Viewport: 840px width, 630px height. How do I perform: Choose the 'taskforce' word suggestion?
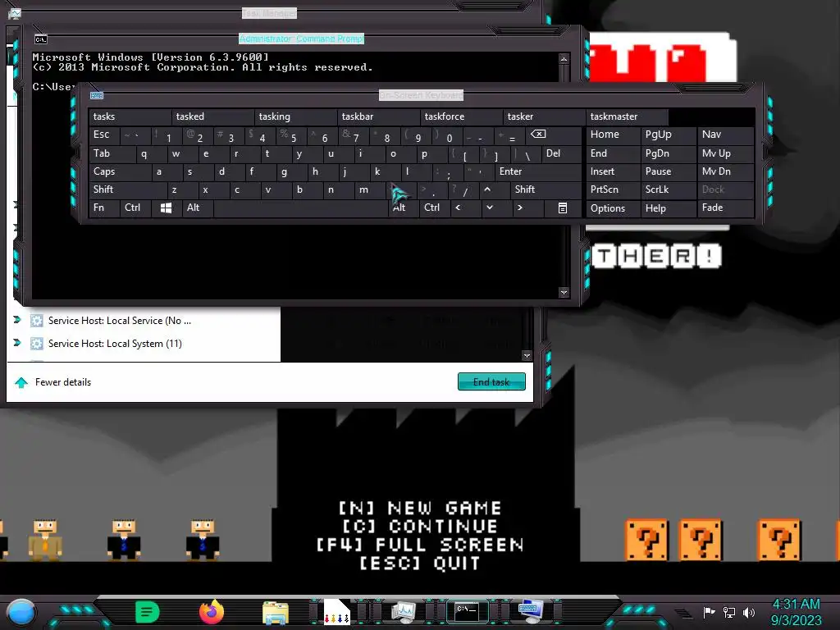coord(462,116)
